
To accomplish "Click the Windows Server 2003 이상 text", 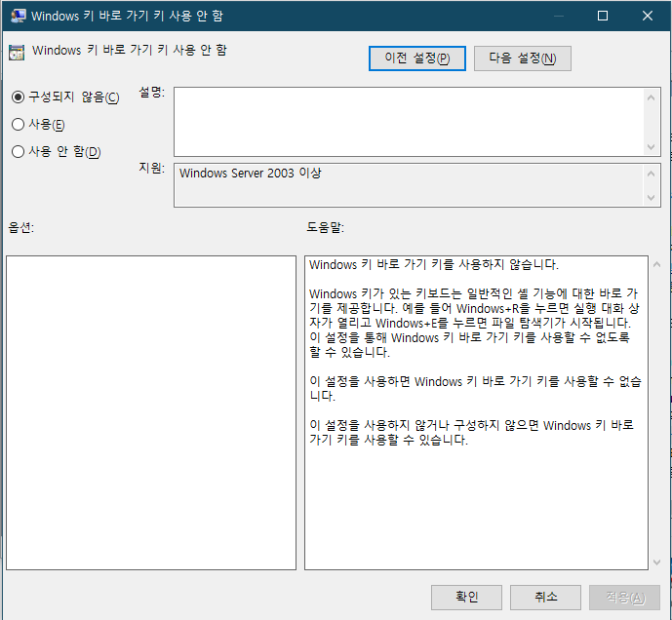I will [251, 174].
